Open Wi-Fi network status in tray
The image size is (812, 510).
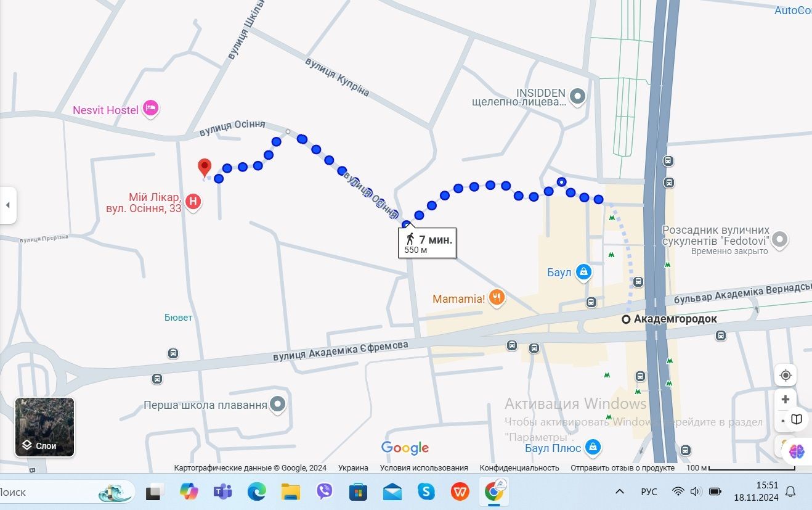[x=678, y=491]
